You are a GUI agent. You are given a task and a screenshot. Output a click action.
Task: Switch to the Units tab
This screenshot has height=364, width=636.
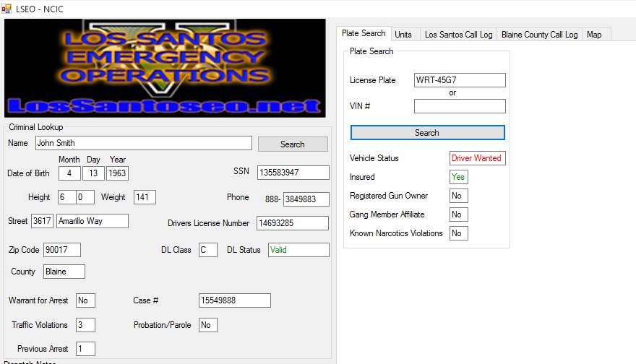(403, 35)
